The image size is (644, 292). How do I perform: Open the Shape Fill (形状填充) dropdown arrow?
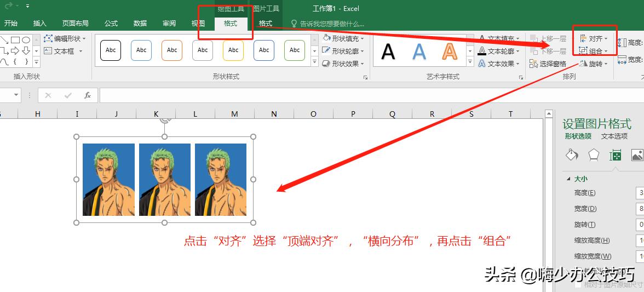(x=363, y=38)
